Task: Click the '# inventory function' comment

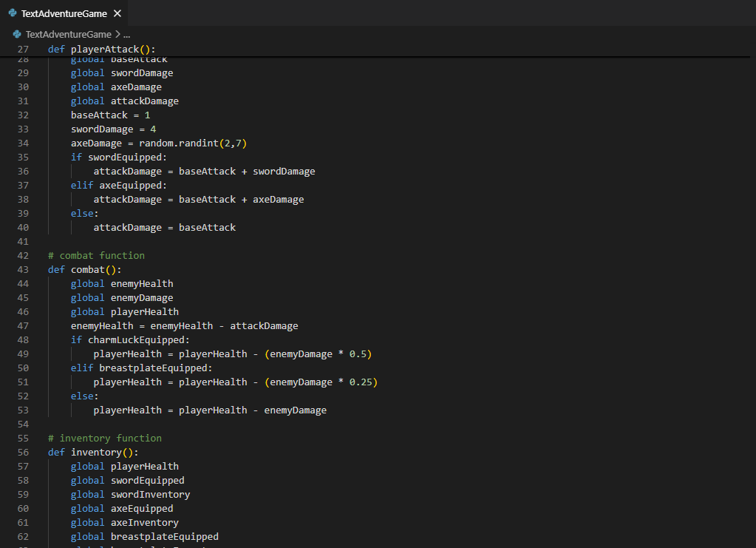Action: coord(105,438)
